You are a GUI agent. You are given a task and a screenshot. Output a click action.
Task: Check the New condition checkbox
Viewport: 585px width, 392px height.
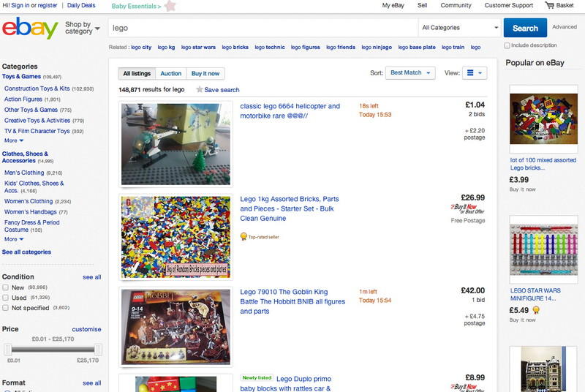[6, 287]
